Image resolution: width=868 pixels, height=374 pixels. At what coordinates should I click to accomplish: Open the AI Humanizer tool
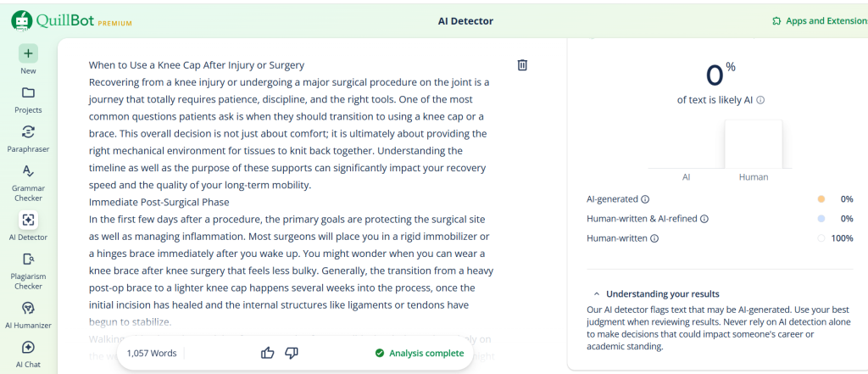(28, 308)
